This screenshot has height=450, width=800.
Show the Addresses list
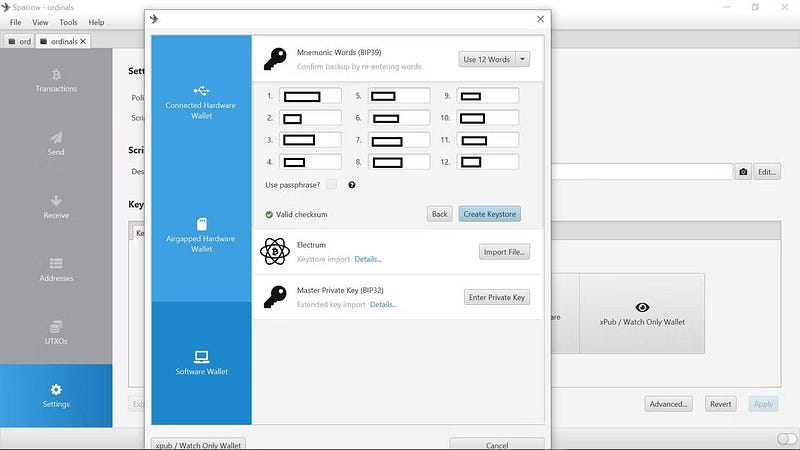pos(56,270)
